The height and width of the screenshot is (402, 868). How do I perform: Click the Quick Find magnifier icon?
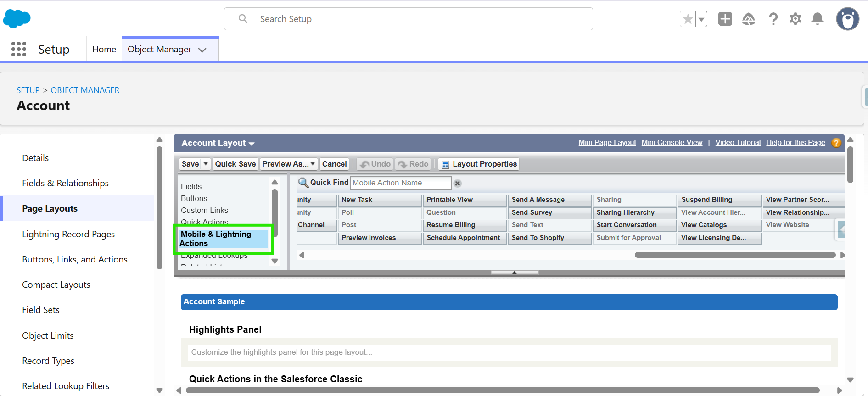click(x=303, y=183)
